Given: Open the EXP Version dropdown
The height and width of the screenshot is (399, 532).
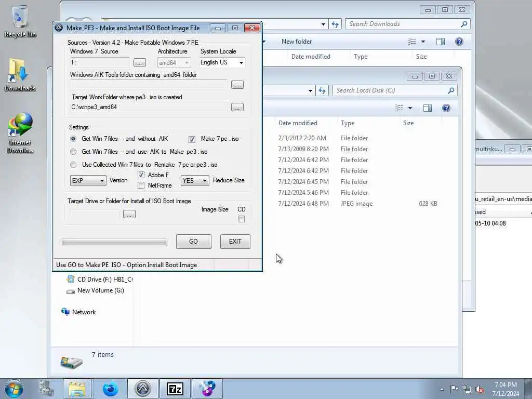Looking at the screenshot, I should [x=88, y=180].
